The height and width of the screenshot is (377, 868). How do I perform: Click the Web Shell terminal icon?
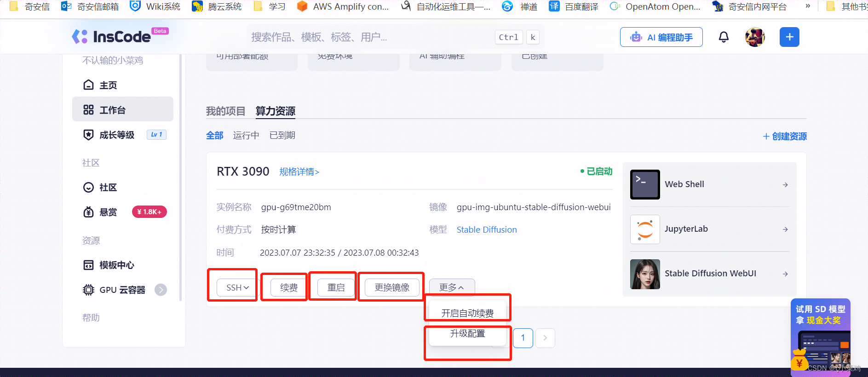click(645, 184)
